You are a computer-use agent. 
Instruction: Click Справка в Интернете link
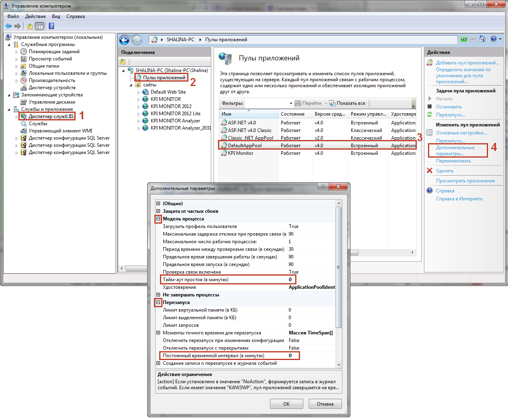point(459,198)
